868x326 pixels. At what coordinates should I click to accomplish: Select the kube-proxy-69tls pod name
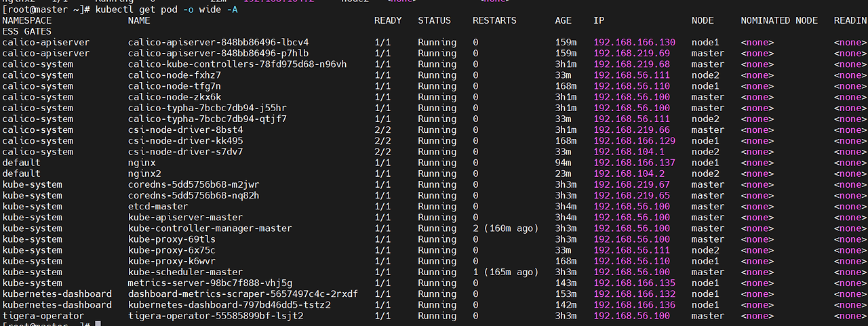click(172, 239)
